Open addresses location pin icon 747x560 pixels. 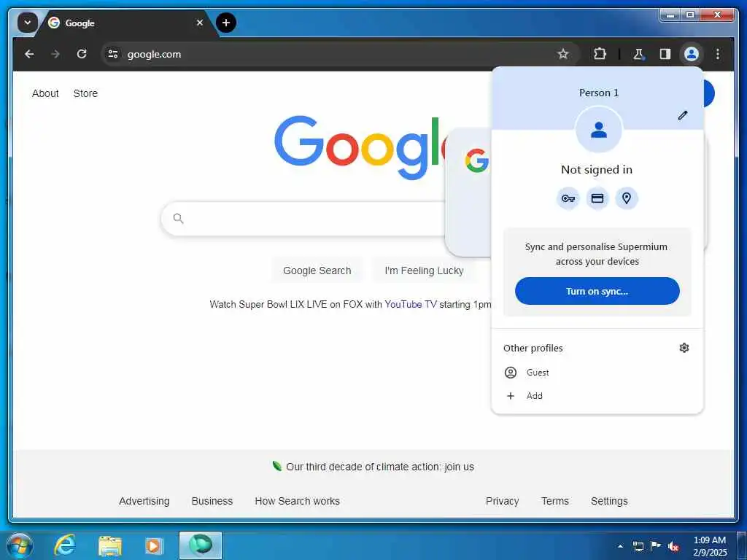(x=627, y=198)
